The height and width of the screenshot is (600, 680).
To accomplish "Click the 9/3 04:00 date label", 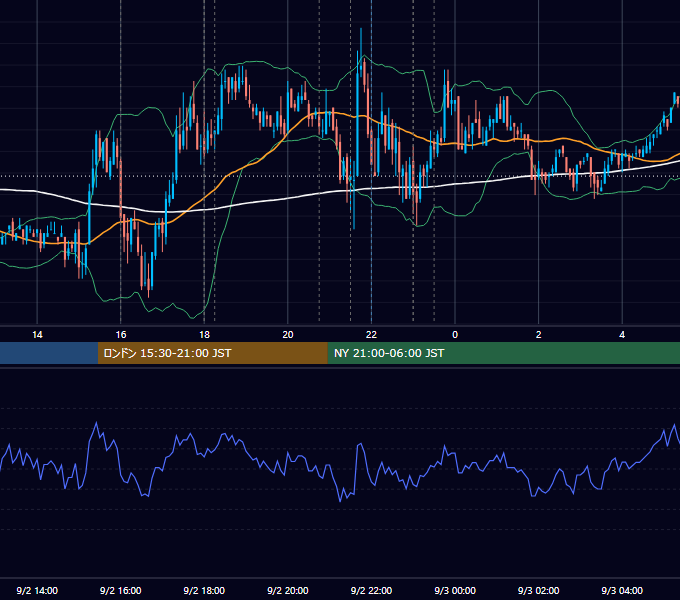I will pos(622,590).
